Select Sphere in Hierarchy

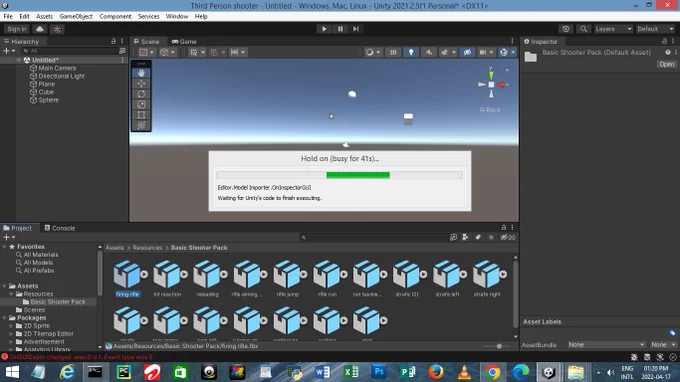point(48,100)
